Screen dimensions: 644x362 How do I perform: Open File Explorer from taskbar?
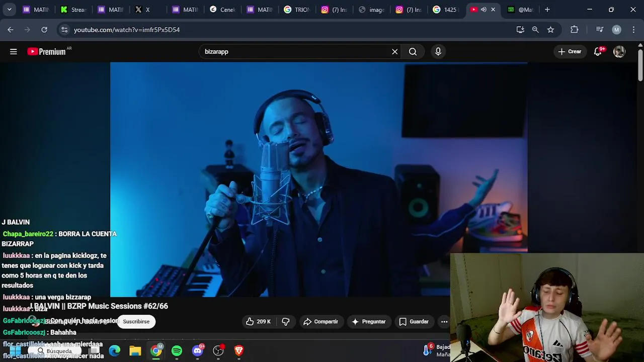click(x=135, y=350)
